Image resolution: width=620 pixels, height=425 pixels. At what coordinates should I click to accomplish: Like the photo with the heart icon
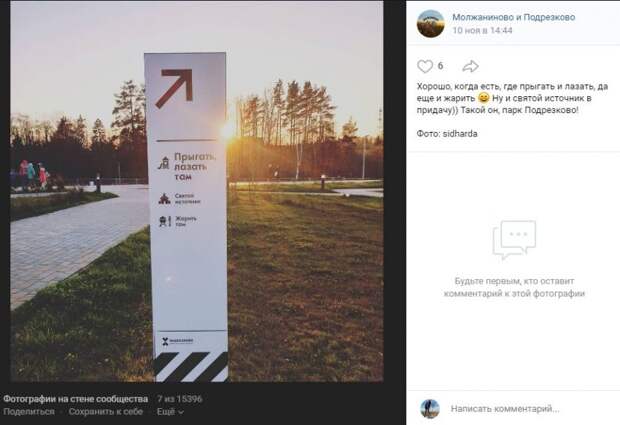coord(425,66)
